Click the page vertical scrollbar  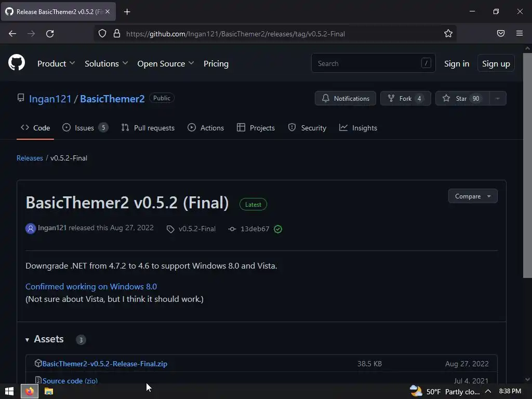tap(527, 165)
